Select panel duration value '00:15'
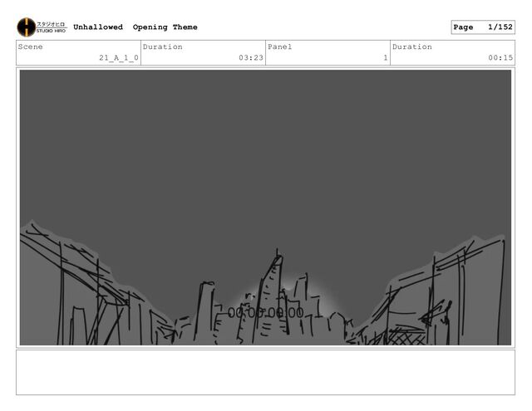 pyautogui.click(x=500, y=58)
